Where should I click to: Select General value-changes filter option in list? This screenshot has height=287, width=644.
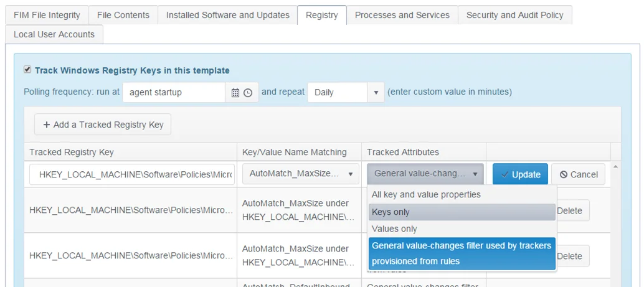coord(462,253)
